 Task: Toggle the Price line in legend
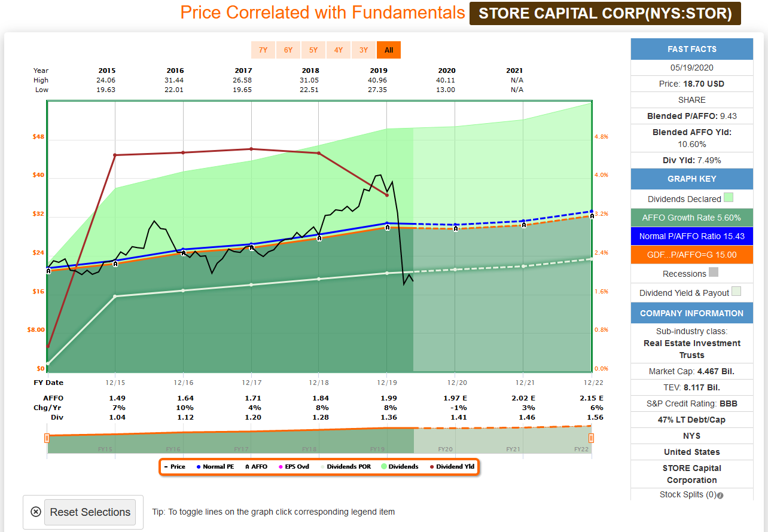(175, 466)
